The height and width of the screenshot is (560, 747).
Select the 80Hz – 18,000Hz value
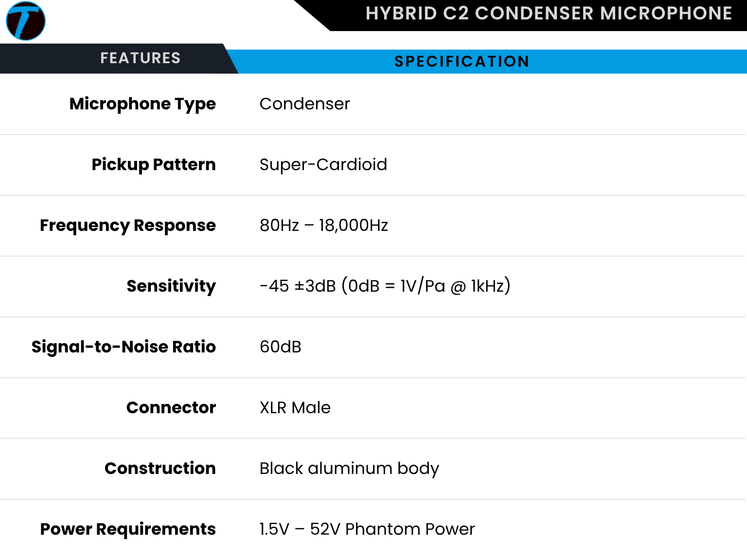click(324, 226)
